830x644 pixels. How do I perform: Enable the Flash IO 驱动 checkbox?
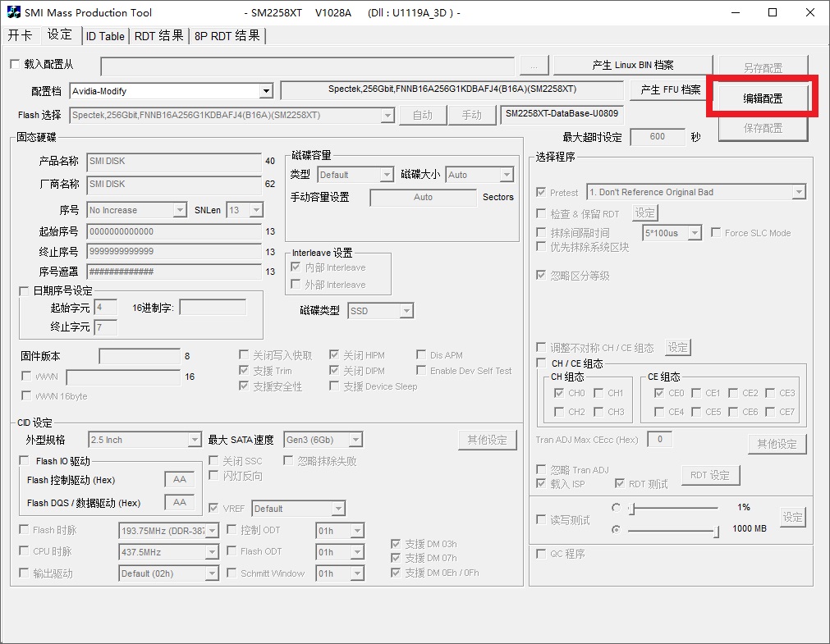24,461
